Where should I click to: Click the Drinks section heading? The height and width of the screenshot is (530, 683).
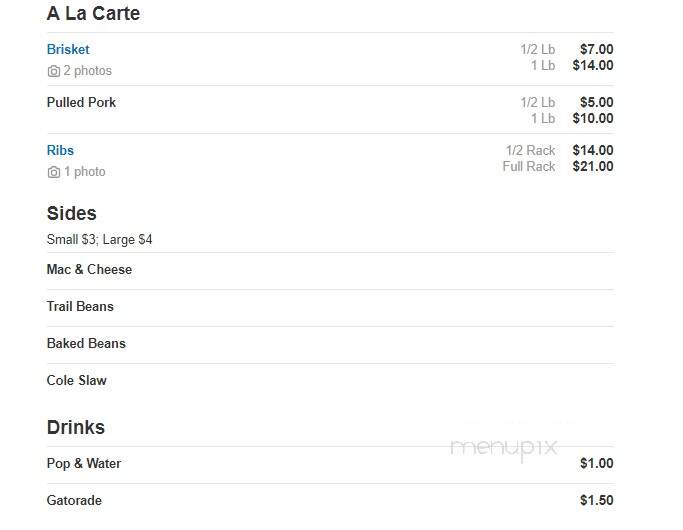pyautogui.click(x=76, y=427)
